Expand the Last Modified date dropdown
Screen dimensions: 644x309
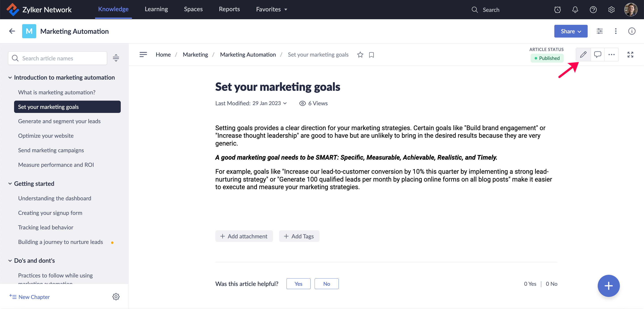(x=285, y=103)
